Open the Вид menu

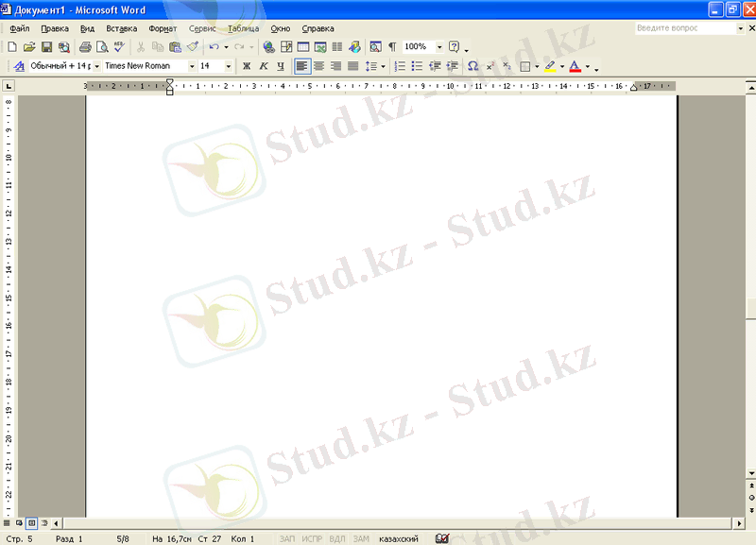87,28
